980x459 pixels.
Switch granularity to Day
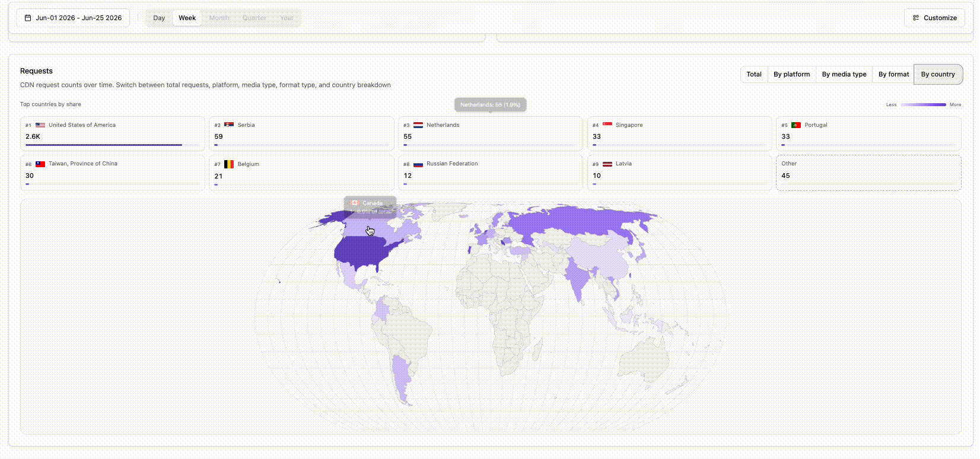pos(159,18)
